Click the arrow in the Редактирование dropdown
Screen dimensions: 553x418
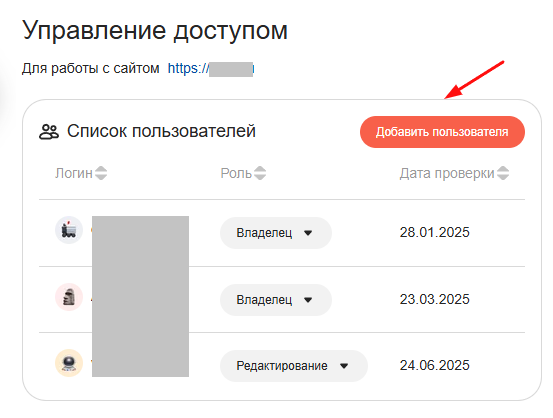click(x=344, y=366)
